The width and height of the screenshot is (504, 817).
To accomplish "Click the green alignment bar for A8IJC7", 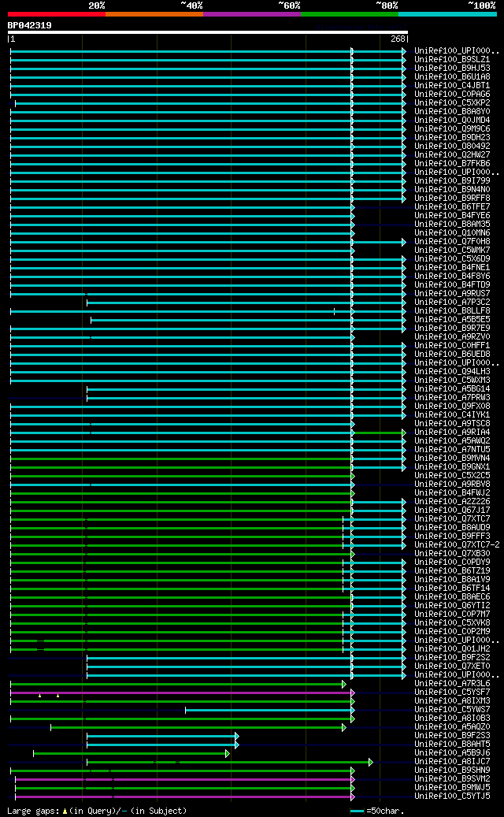I will coord(230,763).
